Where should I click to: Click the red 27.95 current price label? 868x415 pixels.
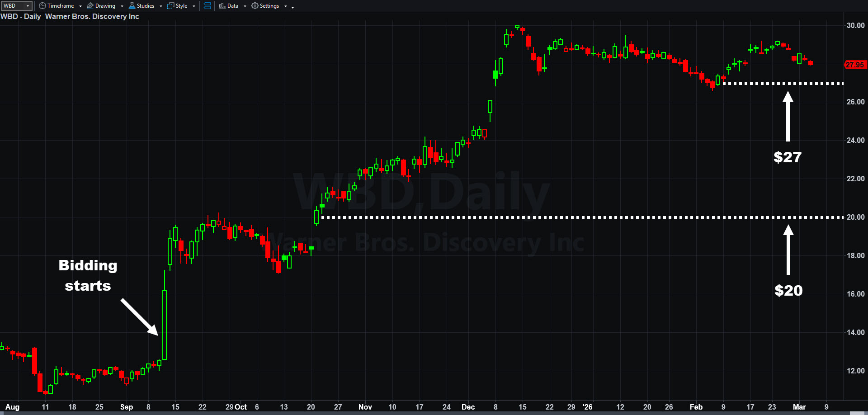(854, 65)
